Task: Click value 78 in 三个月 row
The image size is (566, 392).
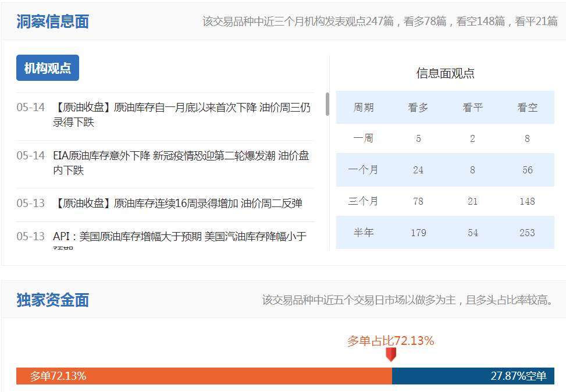Action: [x=418, y=201]
